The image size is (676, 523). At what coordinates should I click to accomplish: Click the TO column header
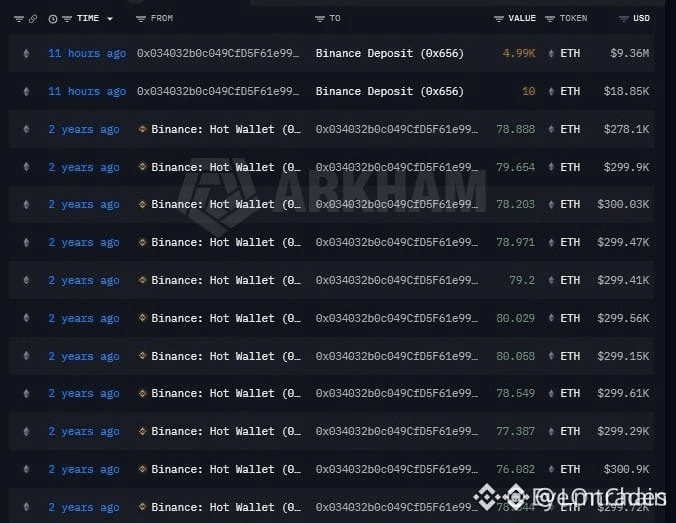pos(335,19)
